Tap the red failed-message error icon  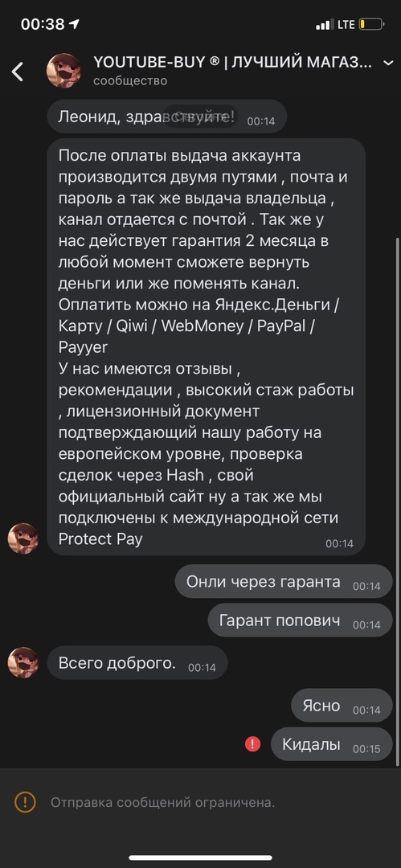pos(252,744)
